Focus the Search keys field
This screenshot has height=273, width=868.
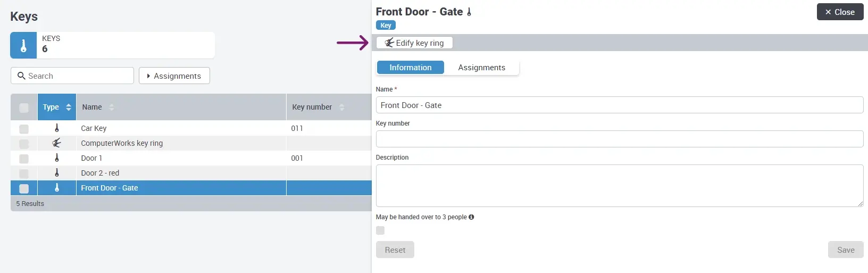coord(72,76)
